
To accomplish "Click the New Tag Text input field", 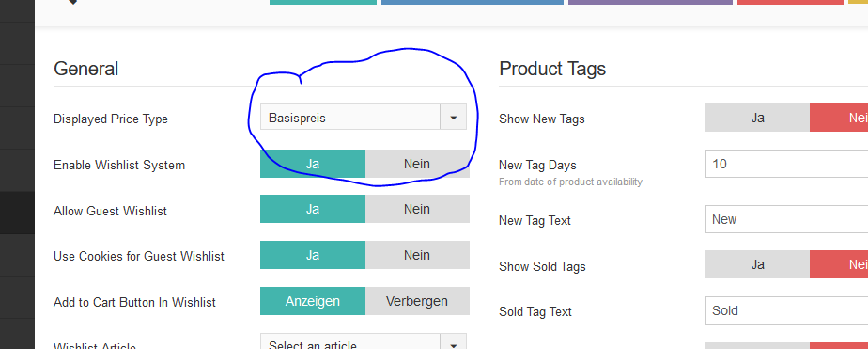I will (x=786, y=219).
